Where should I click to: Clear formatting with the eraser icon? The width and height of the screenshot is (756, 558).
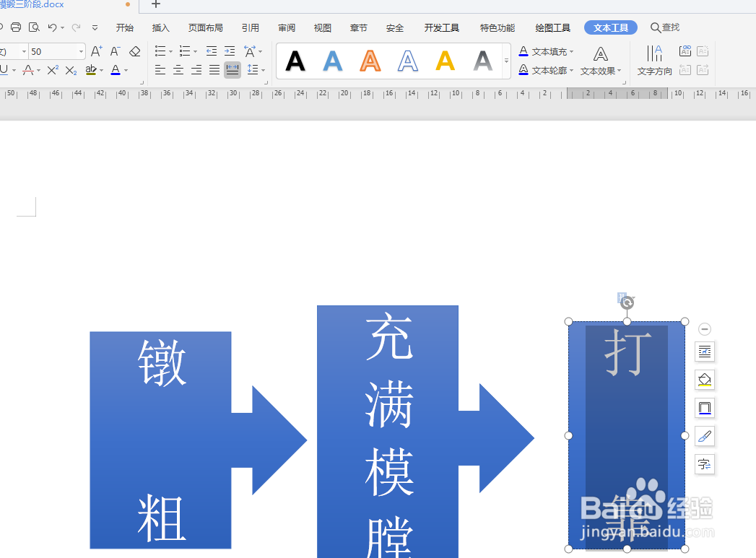point(134,51)
